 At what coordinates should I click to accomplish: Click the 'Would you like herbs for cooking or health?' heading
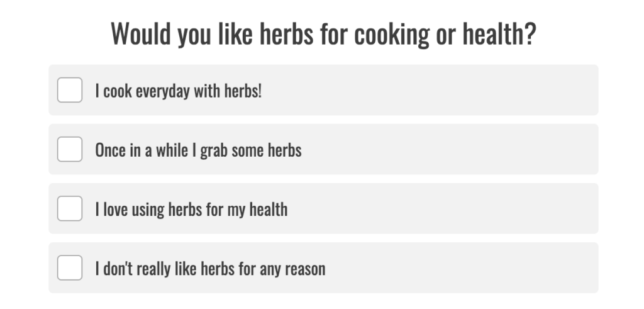pos(324,34)
